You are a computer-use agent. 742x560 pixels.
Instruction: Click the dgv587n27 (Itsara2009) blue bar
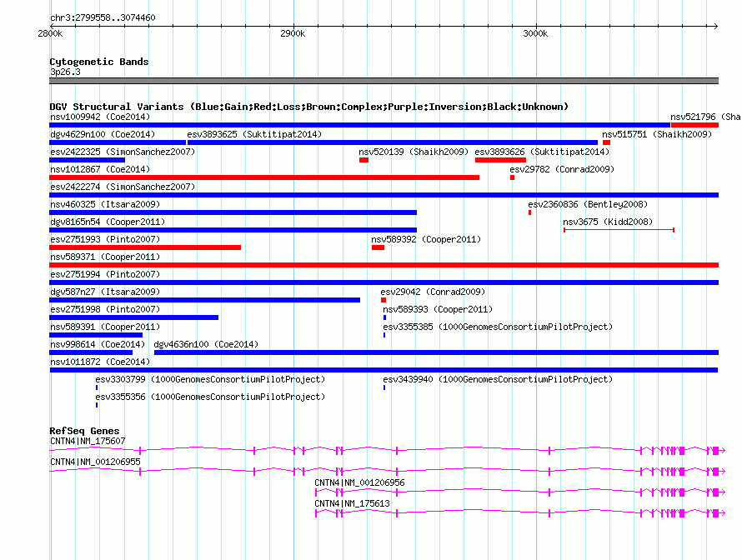[x=204, y=300]
